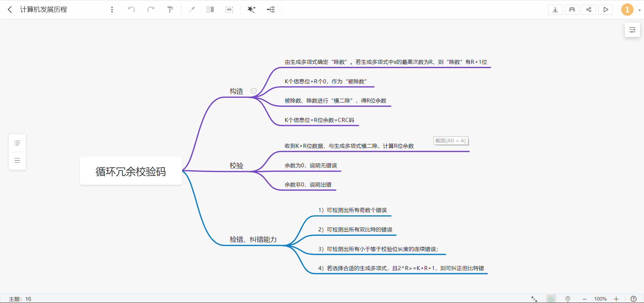
Task: Click the fullscreen expand arrows icon
Action: 534,299
